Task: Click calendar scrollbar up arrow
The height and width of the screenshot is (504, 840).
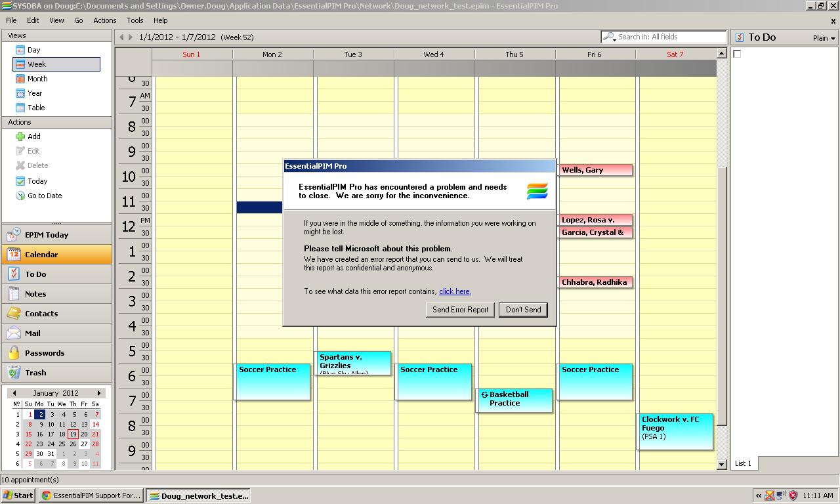Action: (x=722, y=54)
